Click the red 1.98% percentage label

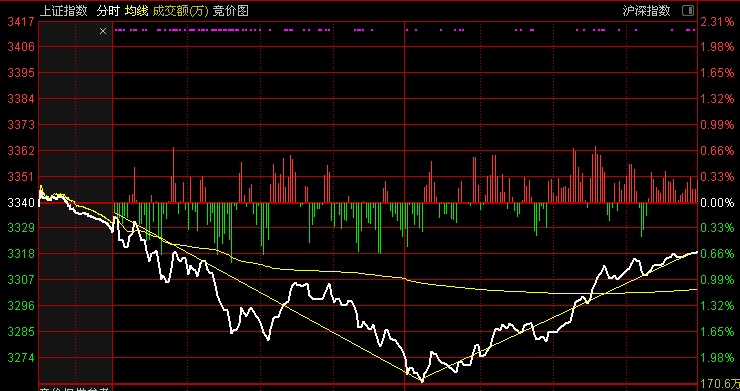717,47
